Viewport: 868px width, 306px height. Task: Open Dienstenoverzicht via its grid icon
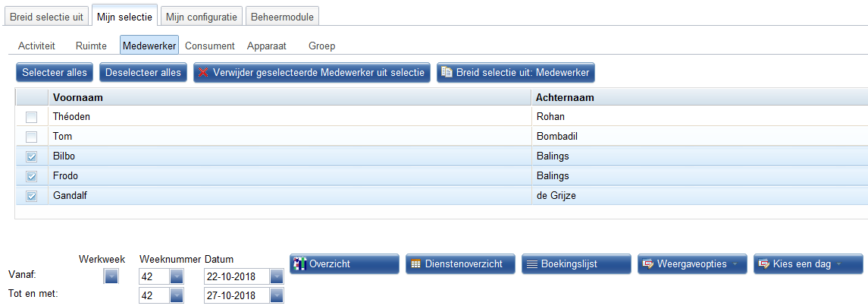point(415,264)
